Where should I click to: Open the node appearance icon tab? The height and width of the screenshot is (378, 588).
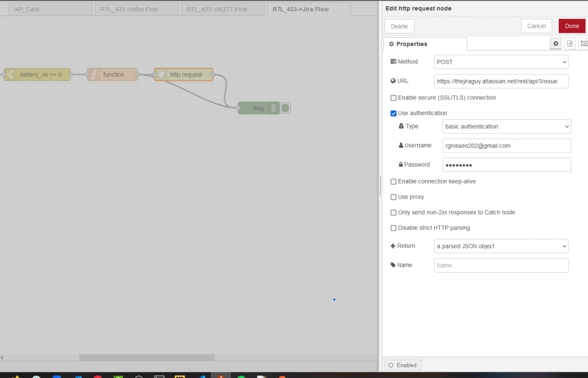pyautogui.click(x=583, y=44)
